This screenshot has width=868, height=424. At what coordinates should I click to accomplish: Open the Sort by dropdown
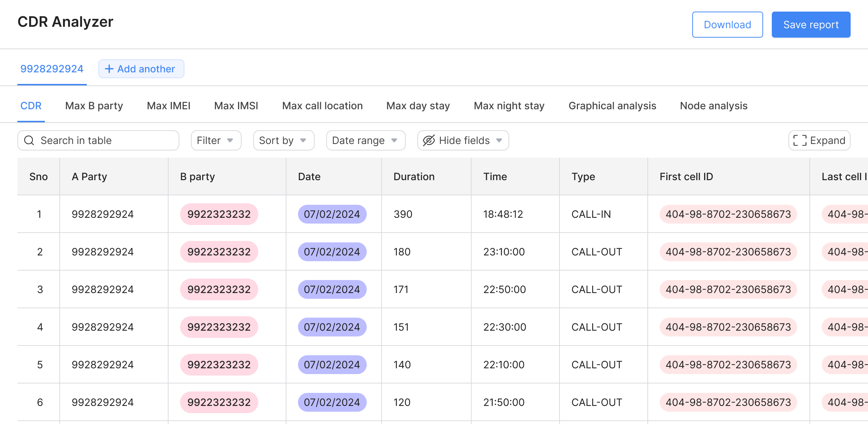tap(284, 140)
